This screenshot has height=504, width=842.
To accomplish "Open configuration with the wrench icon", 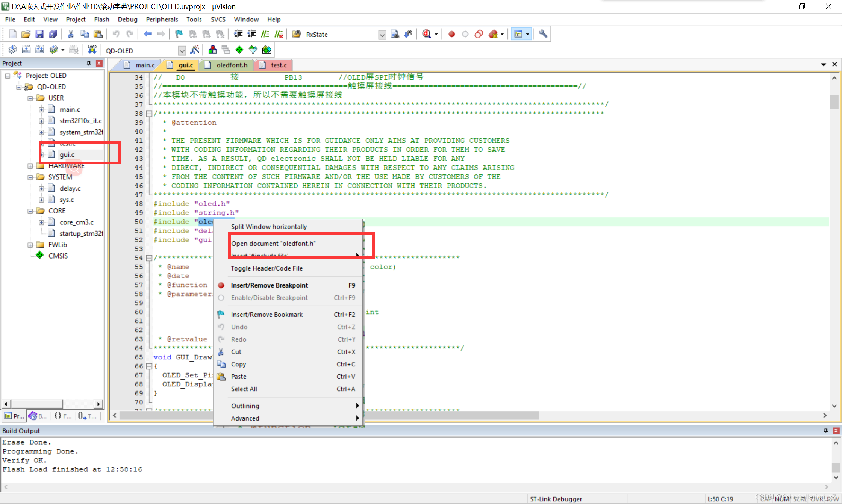I will click(x=543, y=34).
